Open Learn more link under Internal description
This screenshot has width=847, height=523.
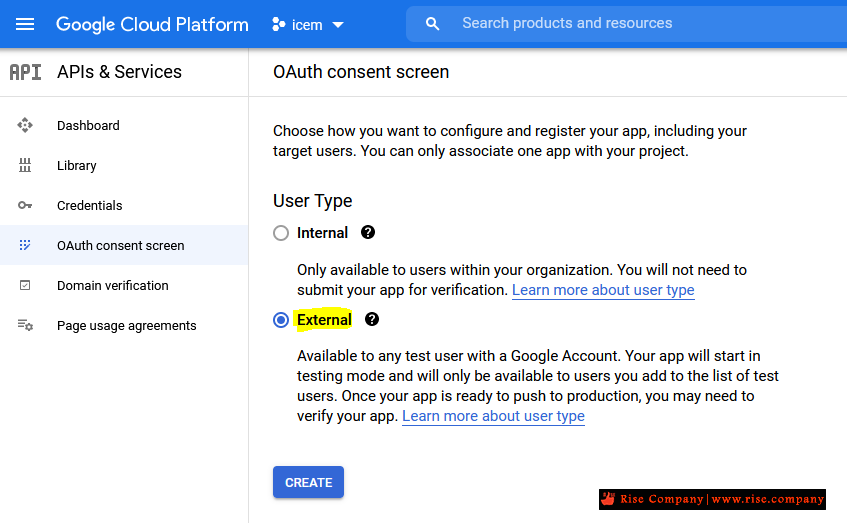tap(603, 290)
